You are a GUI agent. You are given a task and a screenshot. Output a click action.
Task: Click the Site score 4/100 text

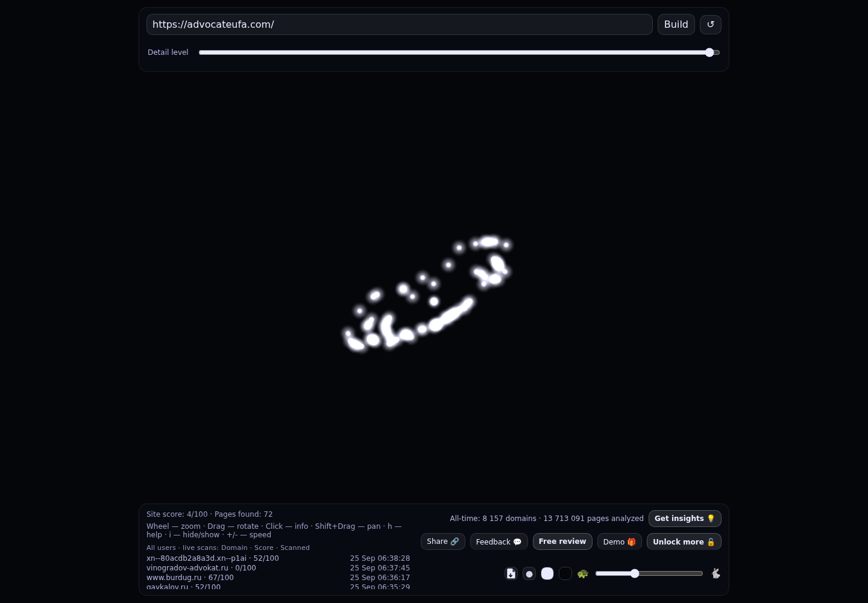177,514
